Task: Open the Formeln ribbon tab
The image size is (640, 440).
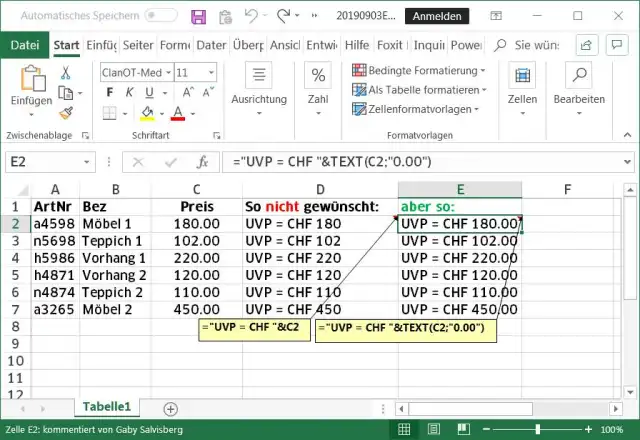Action: 175,45
